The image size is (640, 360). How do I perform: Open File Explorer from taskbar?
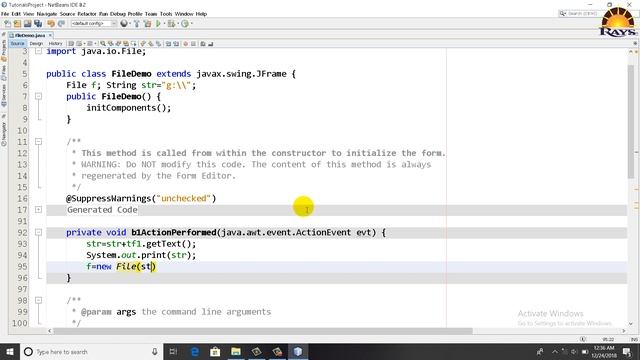(236, 351)
